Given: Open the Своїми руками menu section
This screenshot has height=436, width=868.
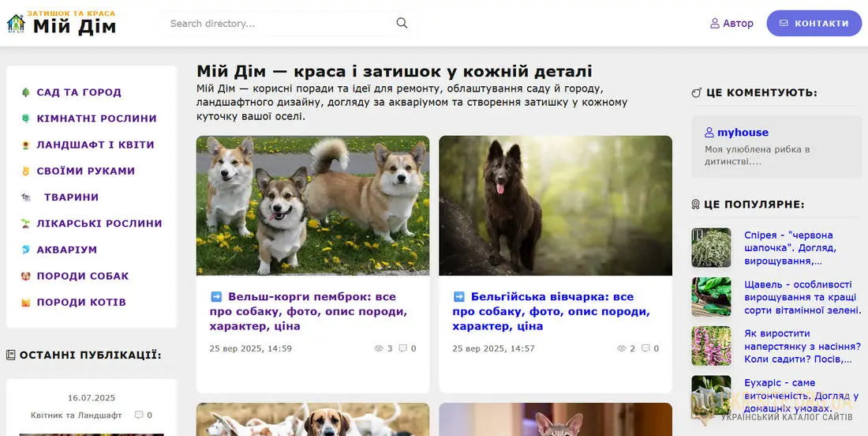Looking at the screenshot, I should click(x=85, y=171).
